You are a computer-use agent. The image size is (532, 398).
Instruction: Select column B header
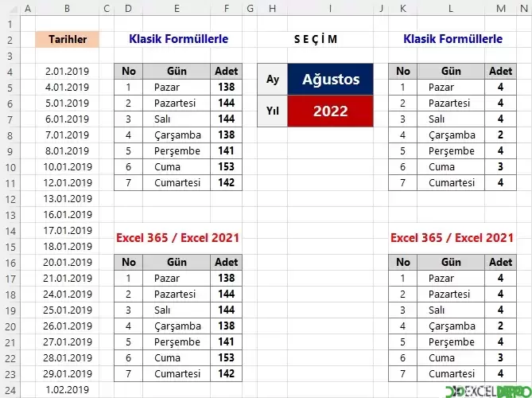coord(67,9)
